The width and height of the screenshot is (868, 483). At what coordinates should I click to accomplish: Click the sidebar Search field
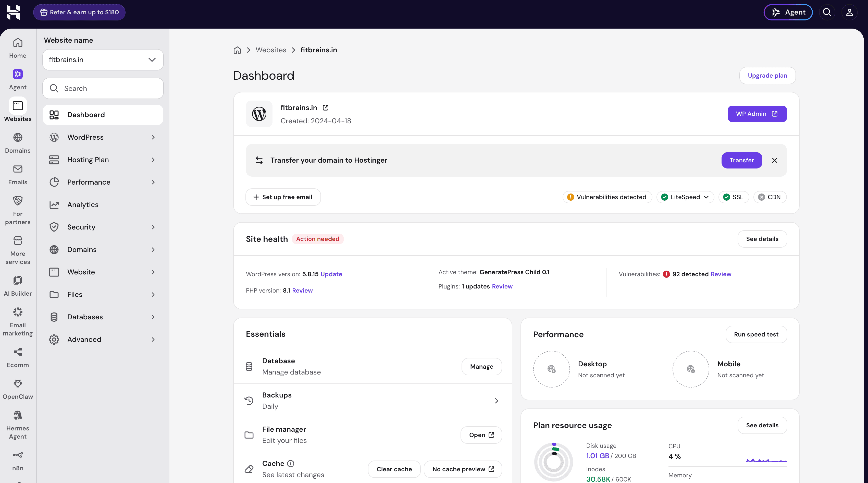tap(103, 88)
